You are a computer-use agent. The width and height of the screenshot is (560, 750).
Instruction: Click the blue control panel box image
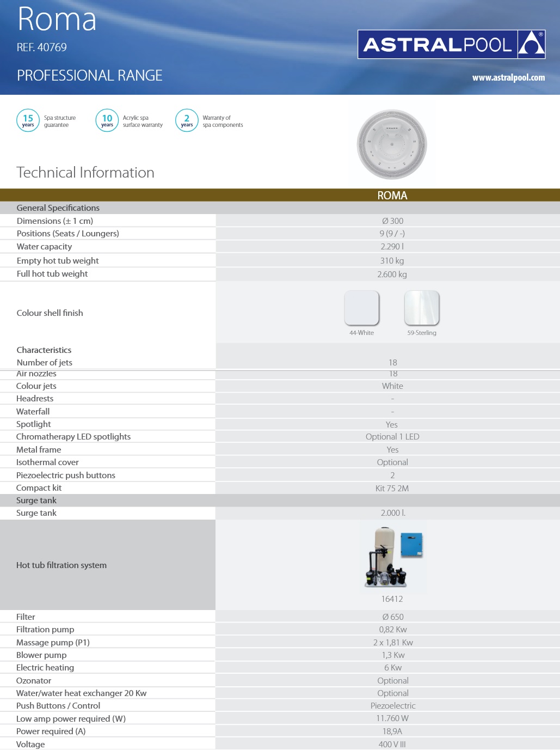[x=411, y=545]
